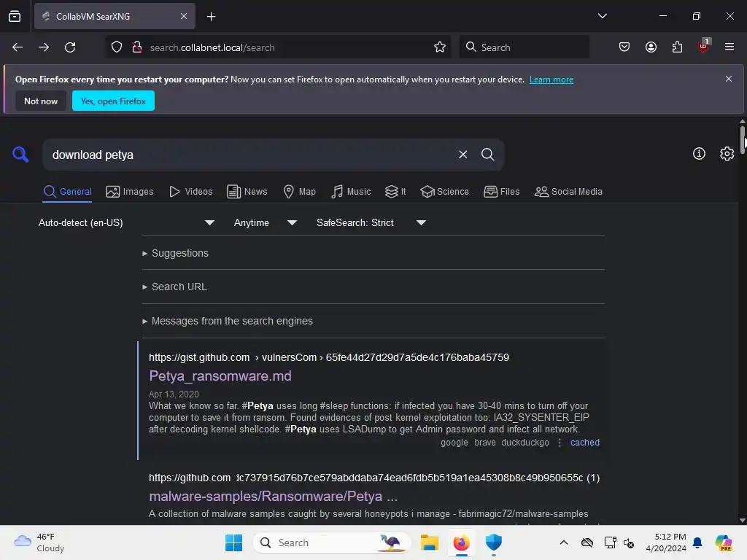Switch to the Videos tab
This screenshot has width=747, height=560.
click(x=191, y=192)
